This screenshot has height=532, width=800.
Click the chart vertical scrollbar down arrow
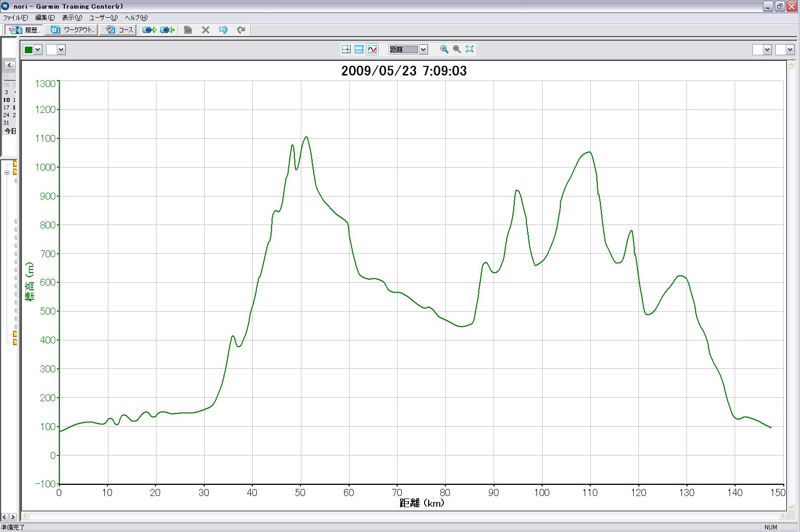(x=791, y=506)
